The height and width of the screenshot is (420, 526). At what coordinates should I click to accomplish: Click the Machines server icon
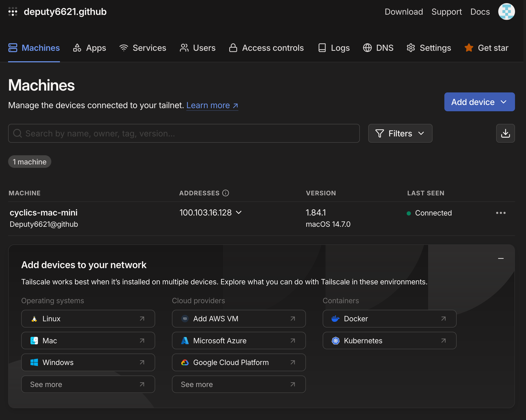pyautogui.click(x=13, y=48)
